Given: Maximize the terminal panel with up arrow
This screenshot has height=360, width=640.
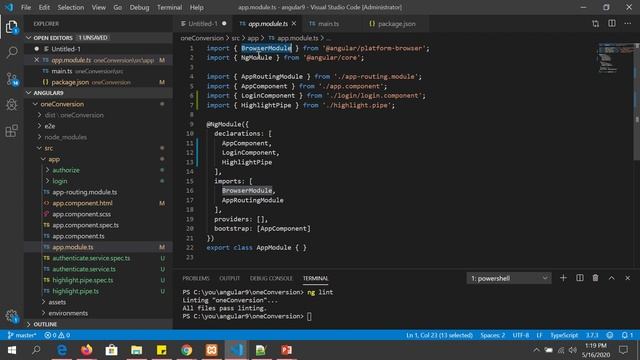Looking at the screenshot, I should coord(611,278).
